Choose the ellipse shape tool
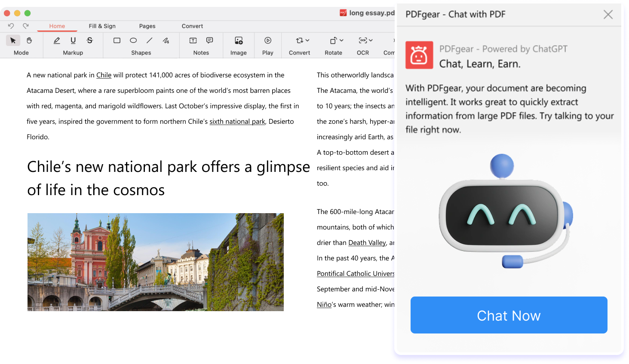This screenshot has width=629, height=364. coord(133,40)
